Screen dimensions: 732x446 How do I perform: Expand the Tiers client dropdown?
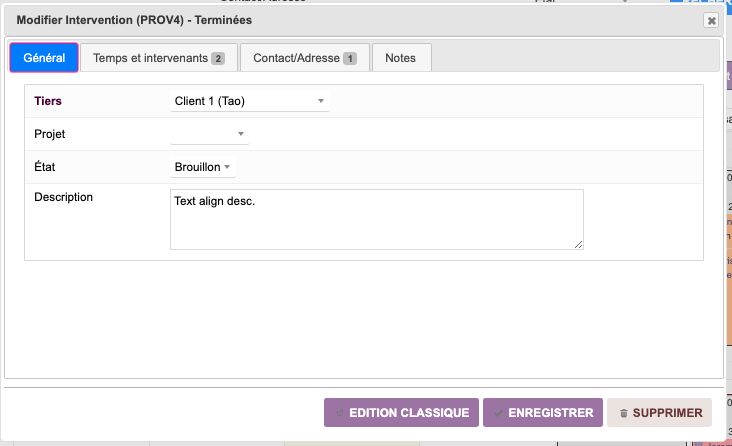[x=250, y=101]
